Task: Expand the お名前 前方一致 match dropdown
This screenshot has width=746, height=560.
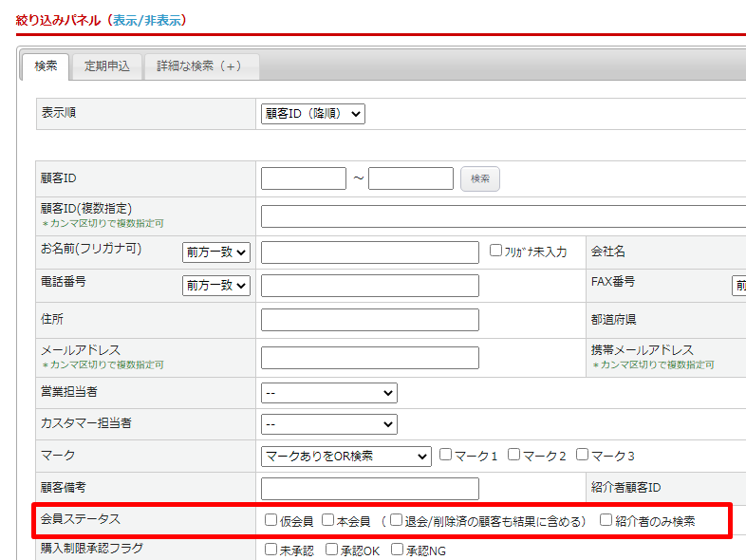Action: pos(215,252)
